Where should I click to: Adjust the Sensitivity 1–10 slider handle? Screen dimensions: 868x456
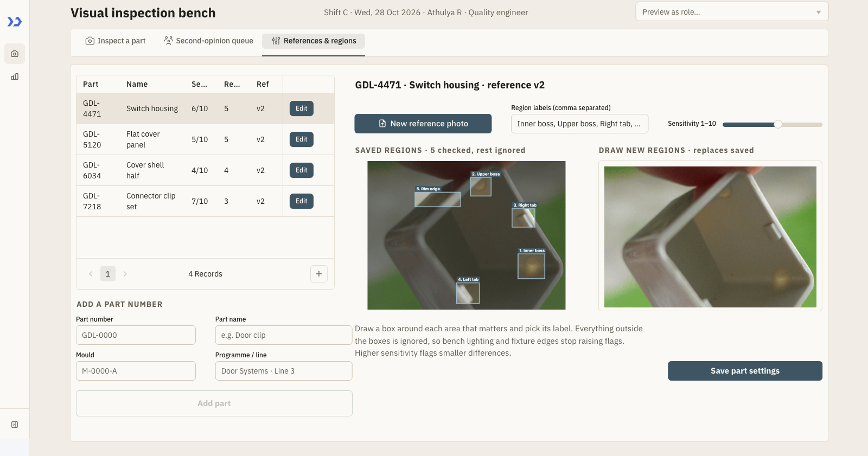(778, 124)
